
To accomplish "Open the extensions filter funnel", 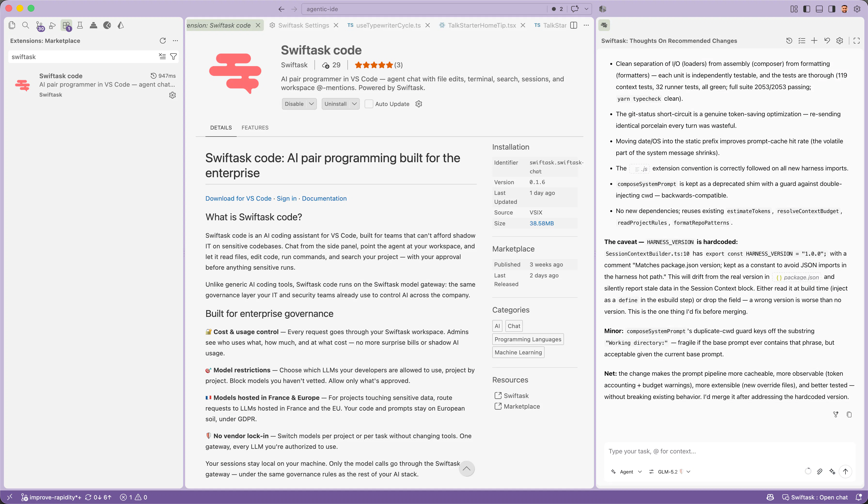I will tap(174, 56).
